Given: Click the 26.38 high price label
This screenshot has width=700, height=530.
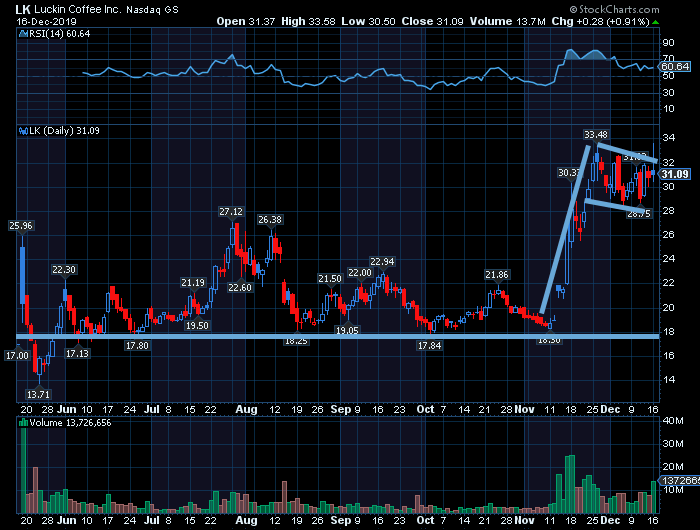Looking at the screenshot, I should (270, 220).
